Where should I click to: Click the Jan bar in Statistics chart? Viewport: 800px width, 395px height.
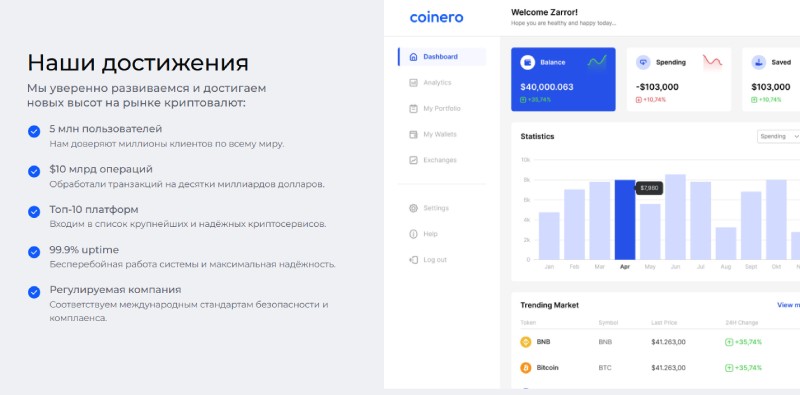(549, 236)
